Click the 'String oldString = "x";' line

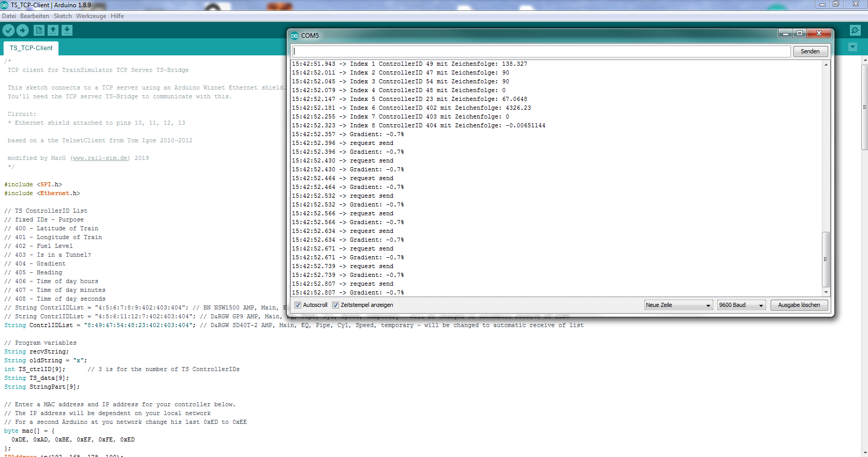tap(46, 361)
